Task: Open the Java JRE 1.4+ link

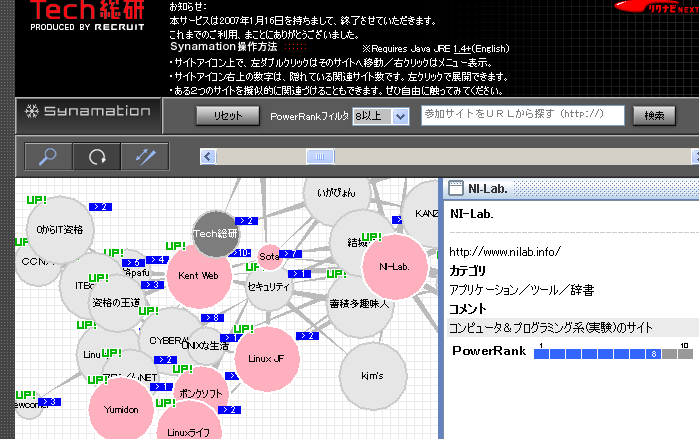Action: pos(462,47)
